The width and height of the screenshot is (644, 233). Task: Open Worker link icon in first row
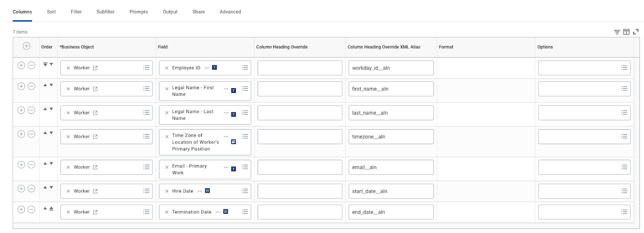(95, 68)
